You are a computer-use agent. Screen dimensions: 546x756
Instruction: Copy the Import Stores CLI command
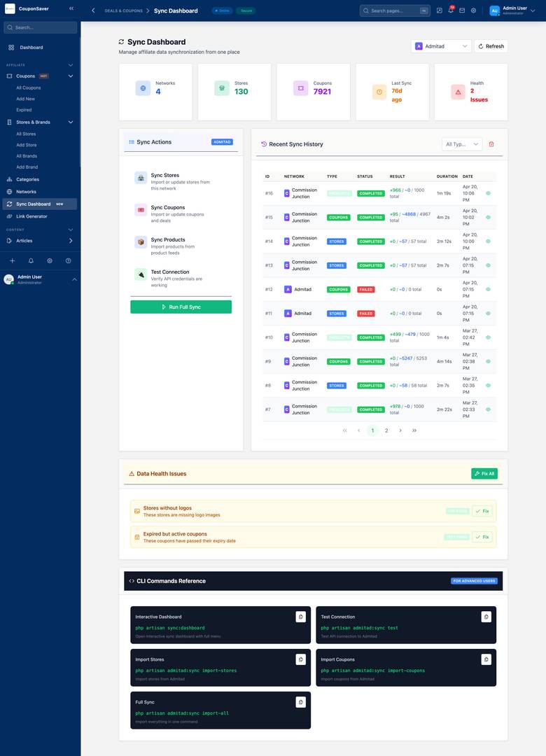[300, 659]
